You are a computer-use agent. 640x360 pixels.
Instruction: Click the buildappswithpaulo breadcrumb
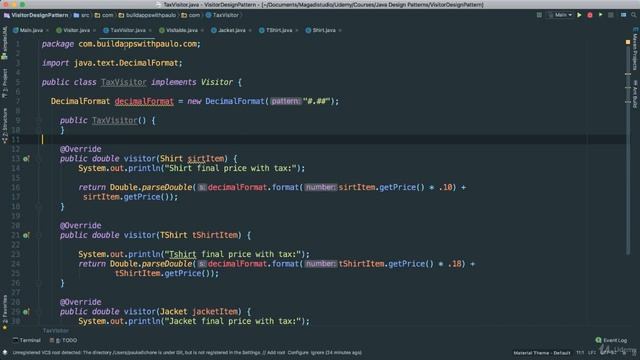[x=147, y=15]
